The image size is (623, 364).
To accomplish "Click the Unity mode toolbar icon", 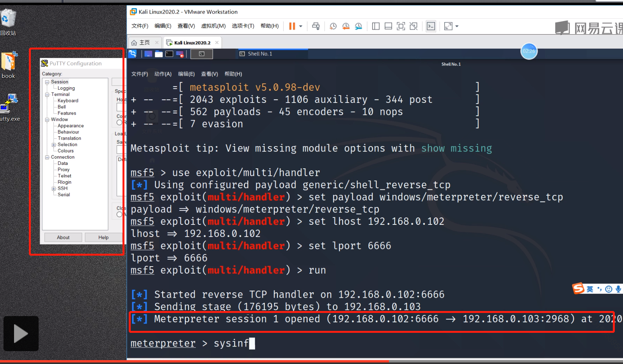I will [414, 26].
